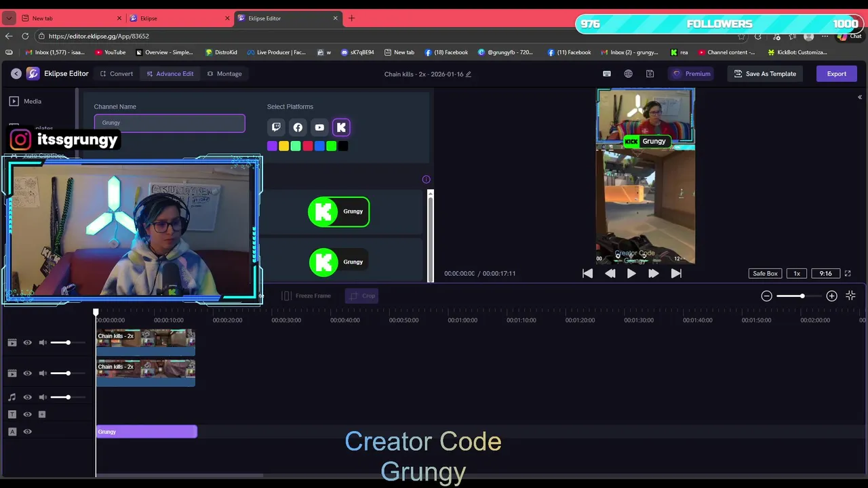
Task: Select the YouTube platform icon
Action: pyautogui.click(x=319, y=127)
